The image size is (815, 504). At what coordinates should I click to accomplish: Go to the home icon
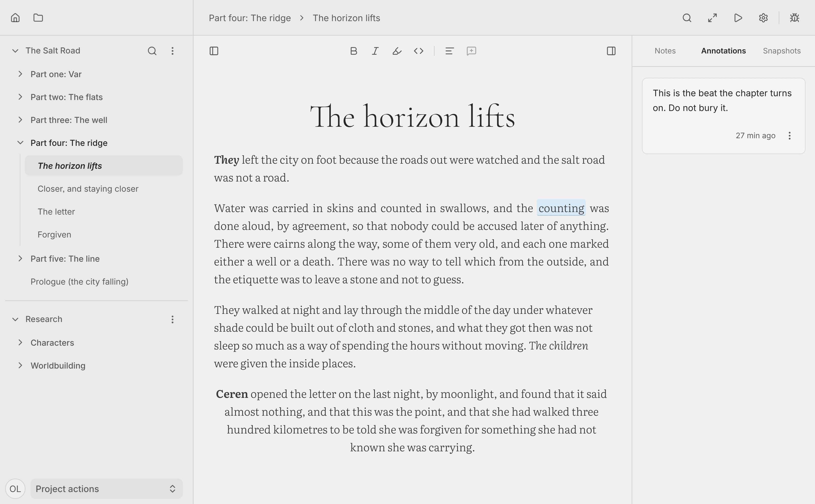click(x=15, y=18)
